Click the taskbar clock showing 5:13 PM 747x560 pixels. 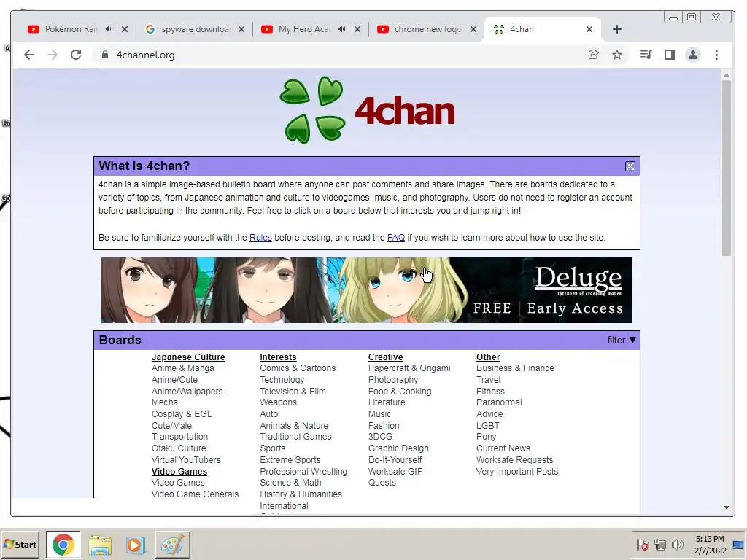710,544
